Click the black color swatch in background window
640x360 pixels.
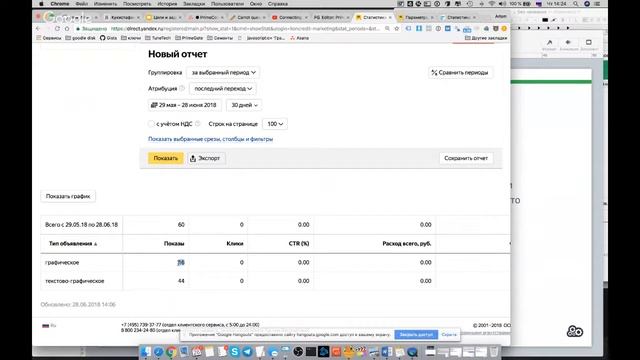(x=545, y=20)
